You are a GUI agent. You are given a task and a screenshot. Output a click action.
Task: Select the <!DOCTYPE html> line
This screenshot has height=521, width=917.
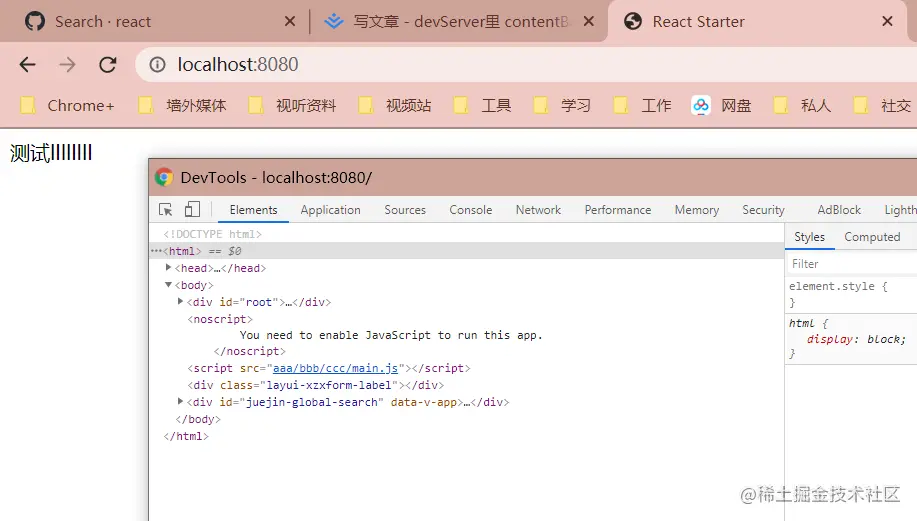(x=212, y=234)
